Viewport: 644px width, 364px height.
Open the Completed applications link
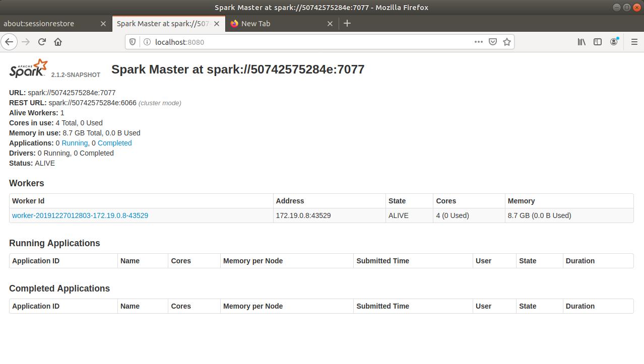pos(115,143)
